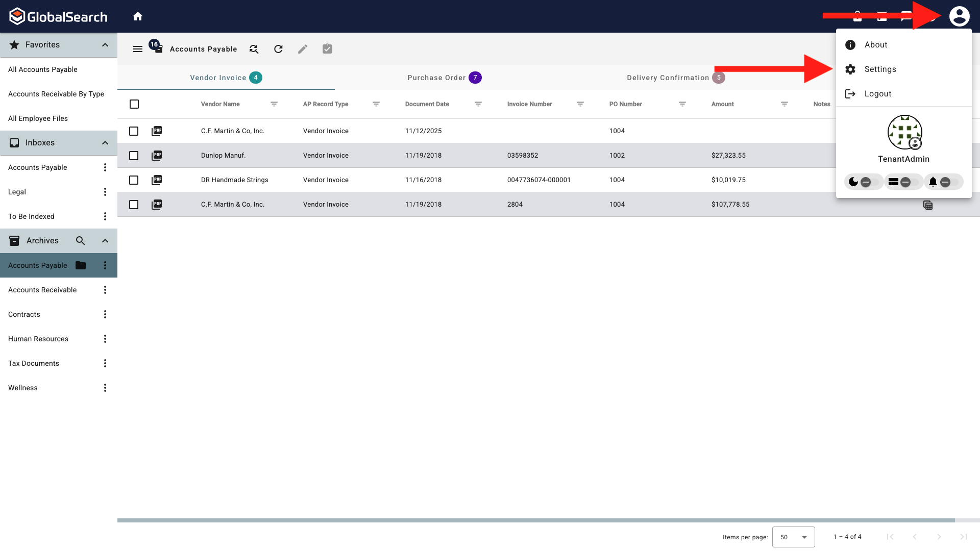Click the hamburger menu icon
The image size is (980, 551).
click(138, 49)
